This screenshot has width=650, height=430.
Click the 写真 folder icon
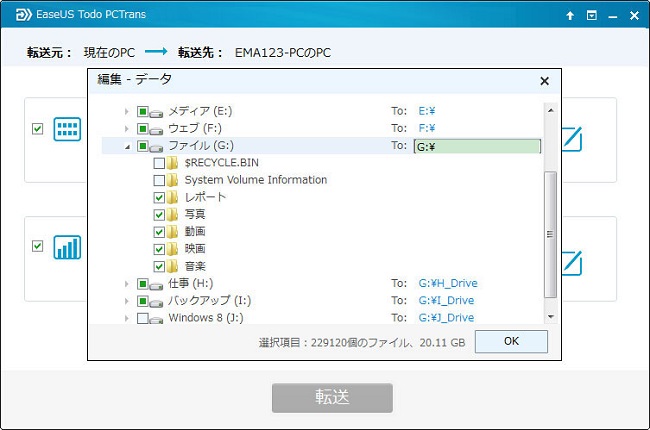(x=172, y=214)
